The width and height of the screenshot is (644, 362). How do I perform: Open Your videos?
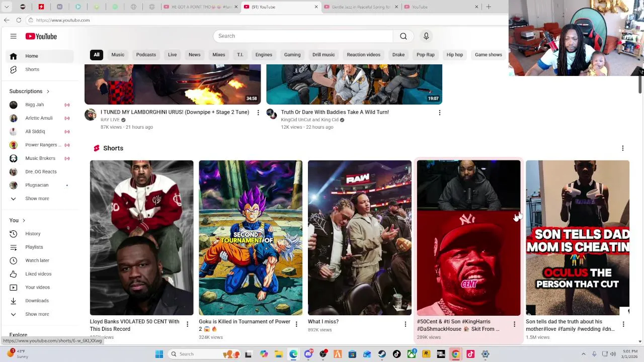pyautogui.click(x=39, y=287)
